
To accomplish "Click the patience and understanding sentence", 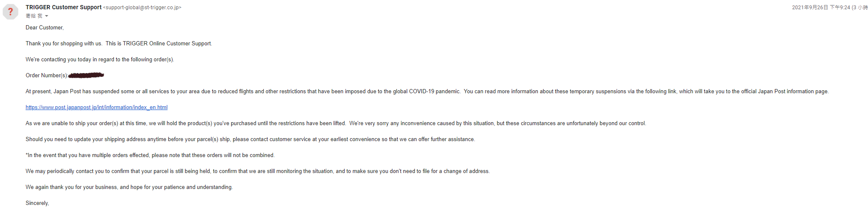I will [x=129, y=187].
